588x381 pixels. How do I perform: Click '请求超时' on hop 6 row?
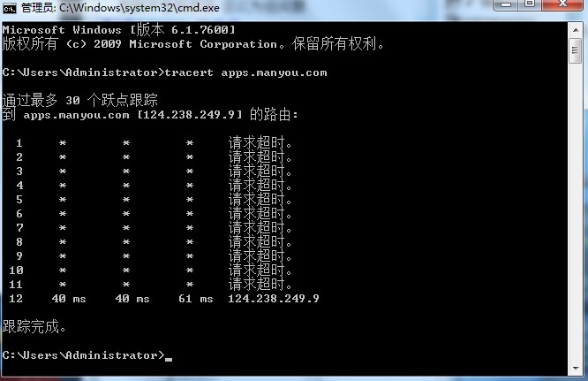pos(260,213)
